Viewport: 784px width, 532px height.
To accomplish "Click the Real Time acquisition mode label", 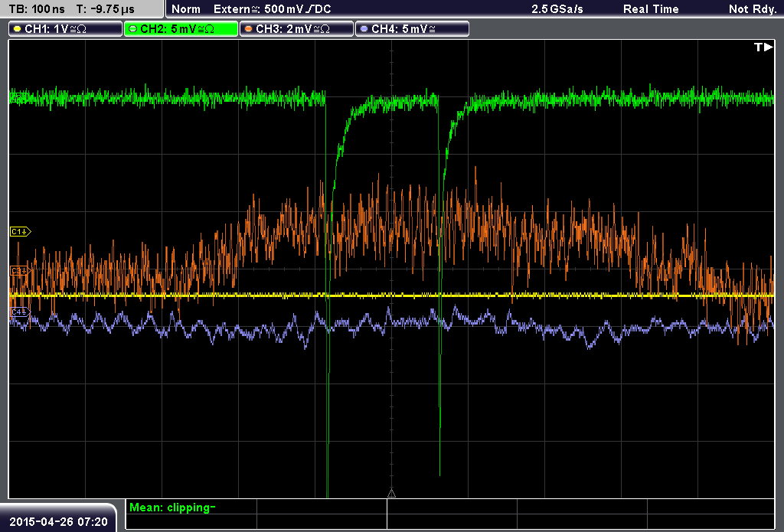I will click(651, 9).
